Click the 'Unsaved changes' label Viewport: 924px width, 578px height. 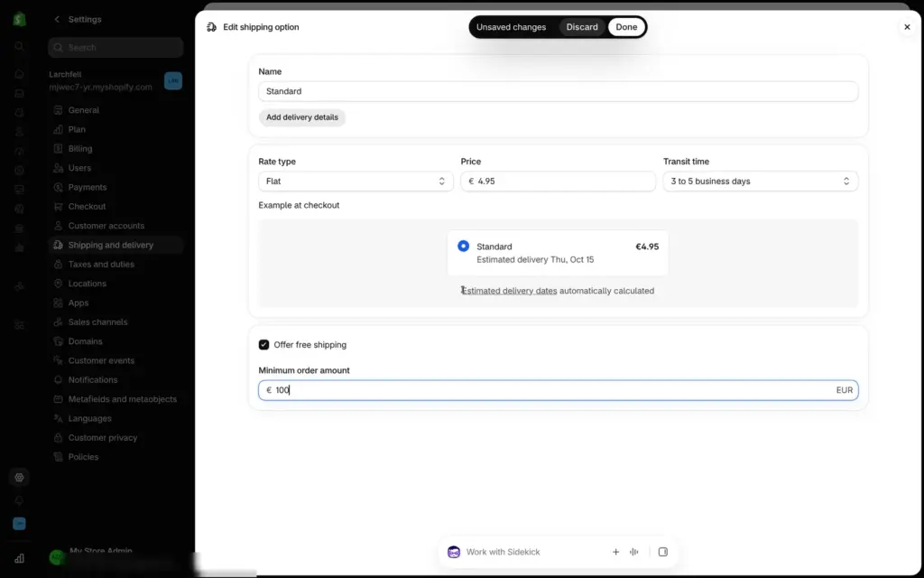[x=511, y=27]
